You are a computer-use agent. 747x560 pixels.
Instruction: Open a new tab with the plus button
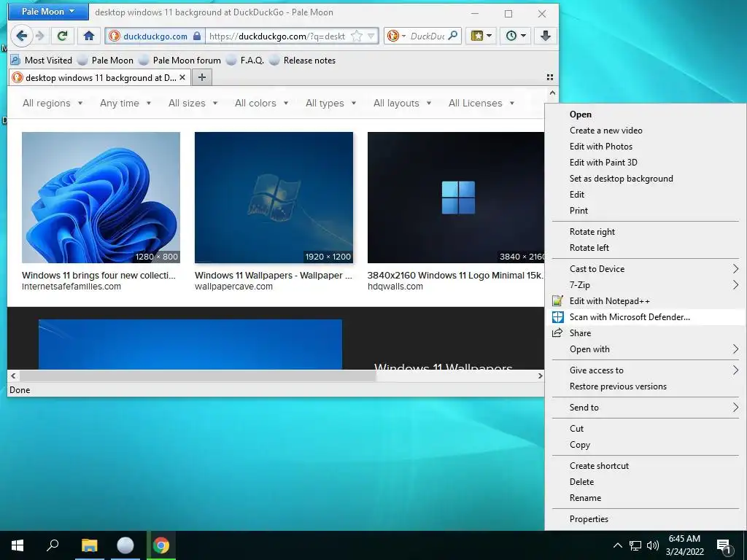tap(202, 77)
